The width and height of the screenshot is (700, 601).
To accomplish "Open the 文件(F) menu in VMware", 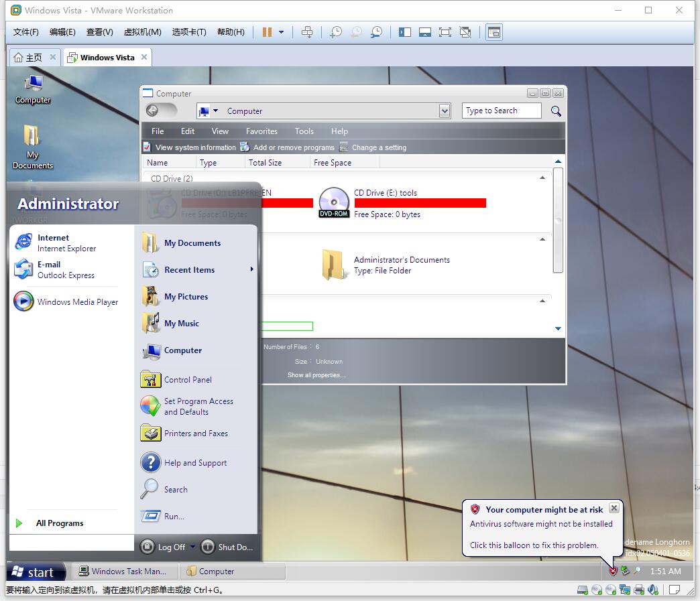I will pyautogui.click(x=26, y=32).
